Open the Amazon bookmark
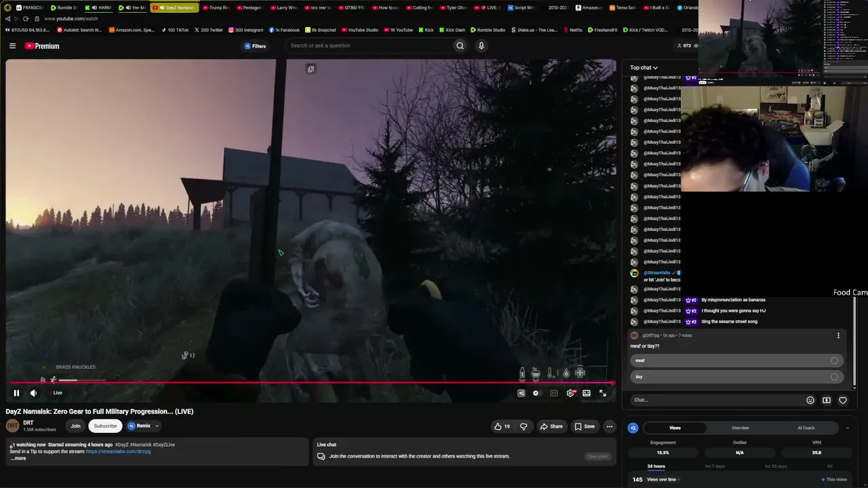The image size is (868, 488). [132, 30]
